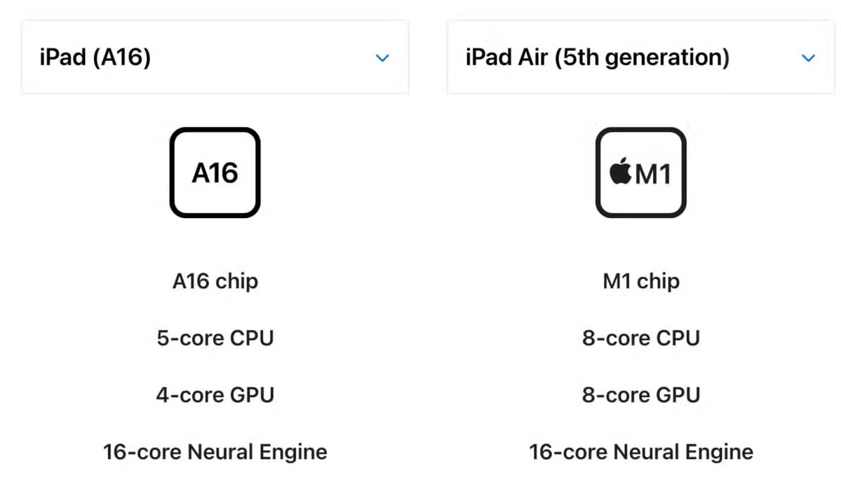Click the 8-core GPU spec text
The height and width of the screenshot is (504, 841).
640,395
